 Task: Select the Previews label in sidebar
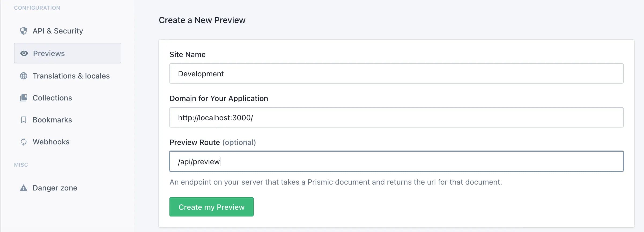pyautogui.click(x=49, y=53)
